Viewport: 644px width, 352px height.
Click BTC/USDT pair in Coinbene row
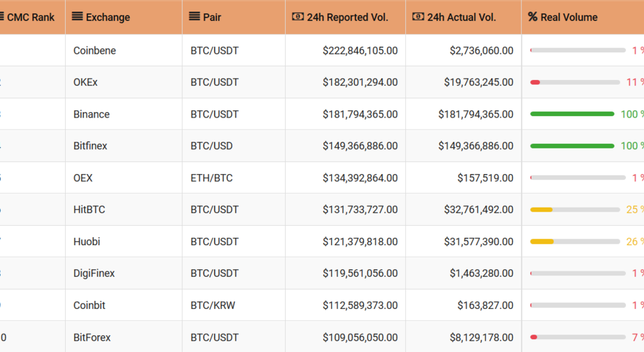[215, 50]
